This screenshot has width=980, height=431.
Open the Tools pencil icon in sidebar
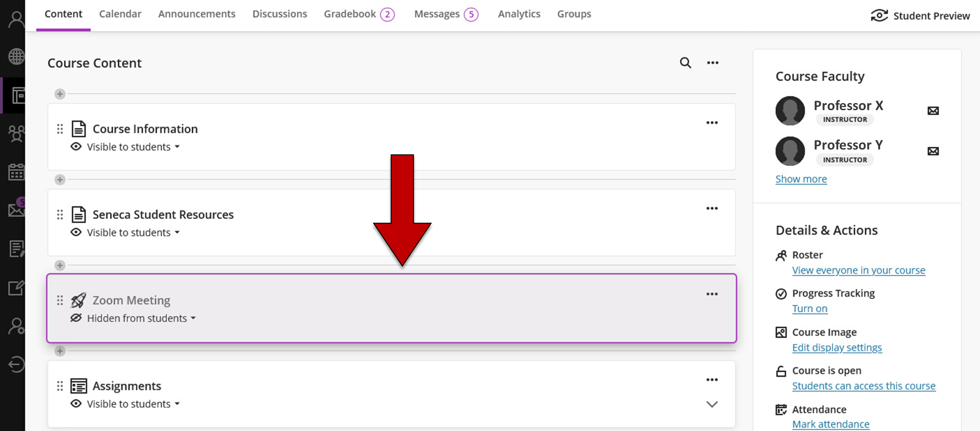16,288
